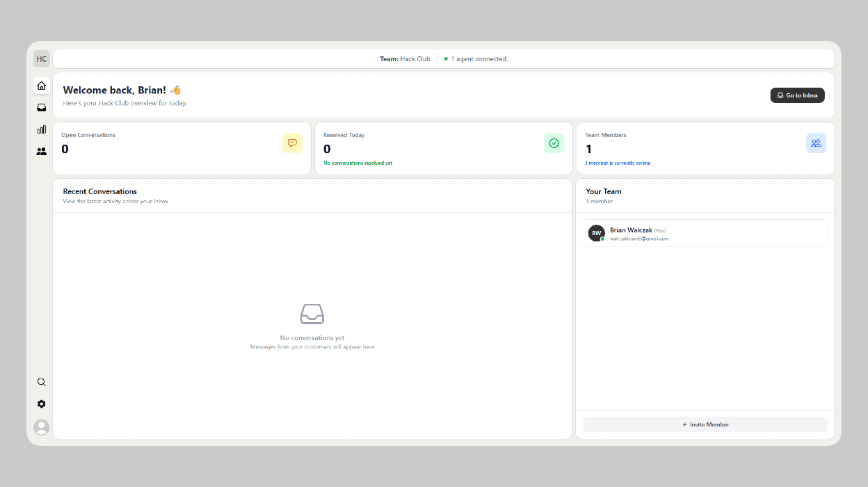Image resolution: width=868 pixels, height=487 pixels.
Task: Click 'Here's your Hack Club overview for today.'
Action: pos(125,103)
